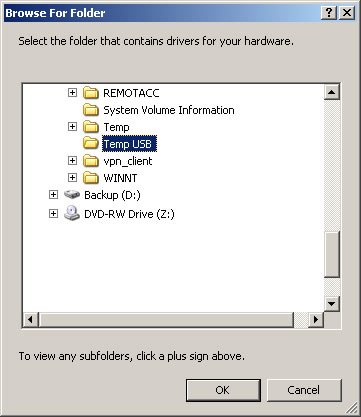This screenshot has height=417, width=361.
Task: Open the question mark help button
Action: (x=329, y=13)
